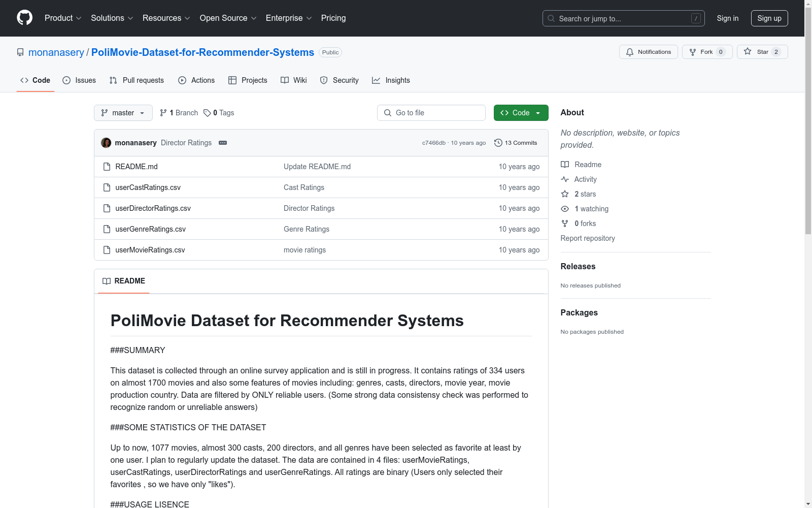Open the Update README.md commit message

point(317,167)
